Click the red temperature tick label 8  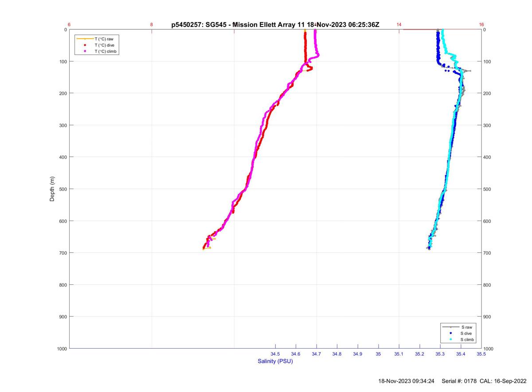[x=152, y=24]
